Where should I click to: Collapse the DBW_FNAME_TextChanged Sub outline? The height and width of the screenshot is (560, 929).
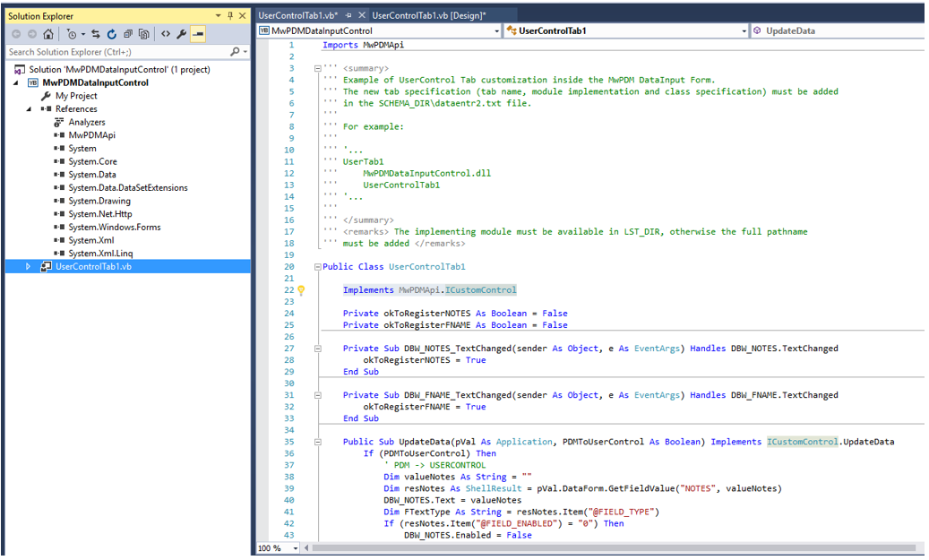(317, 395)
